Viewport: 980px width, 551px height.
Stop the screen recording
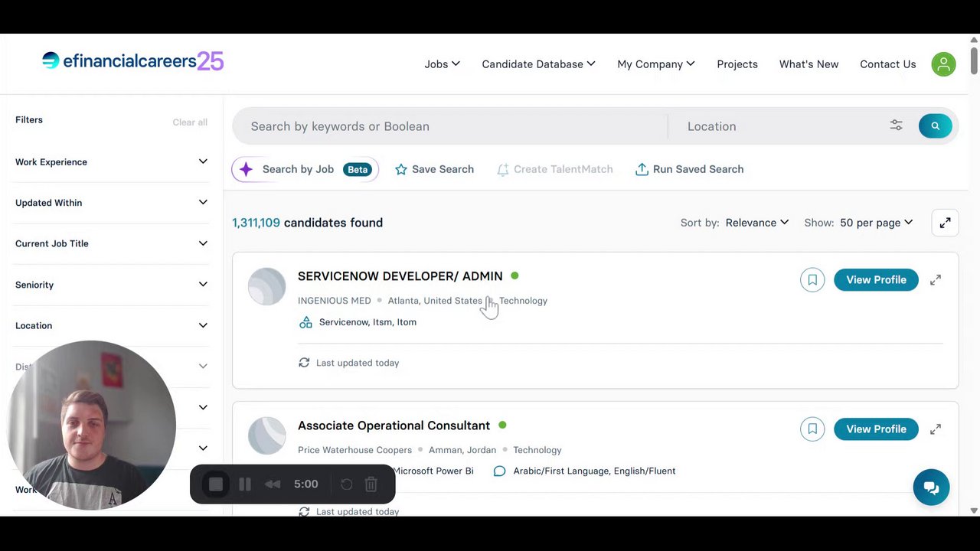tap(216, 484)
